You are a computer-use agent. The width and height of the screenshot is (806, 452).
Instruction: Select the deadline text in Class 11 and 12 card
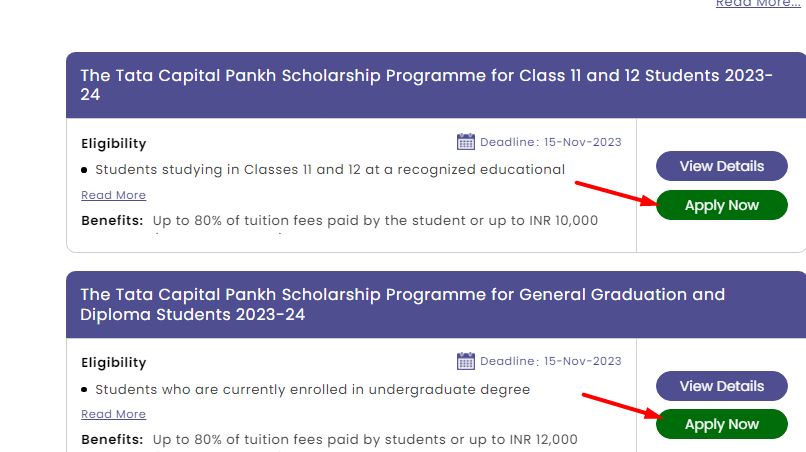click(551, 142)
